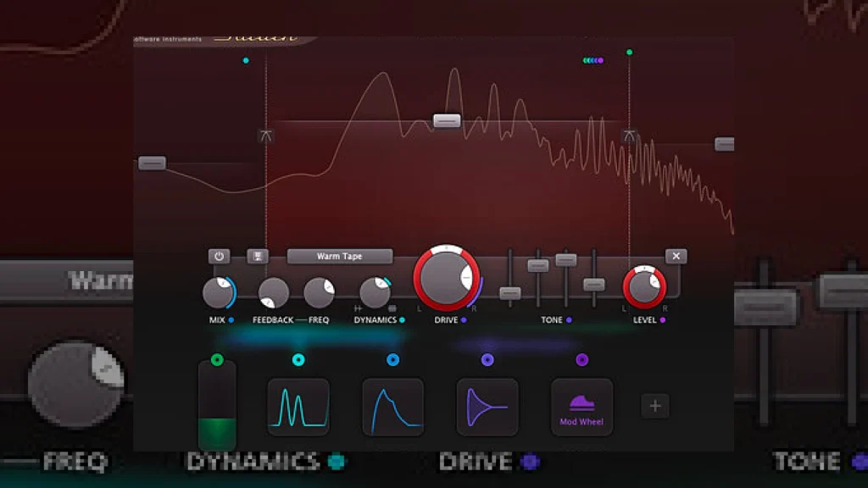
Task: Click the right crossover handle icon
Action: coord(629,136)
